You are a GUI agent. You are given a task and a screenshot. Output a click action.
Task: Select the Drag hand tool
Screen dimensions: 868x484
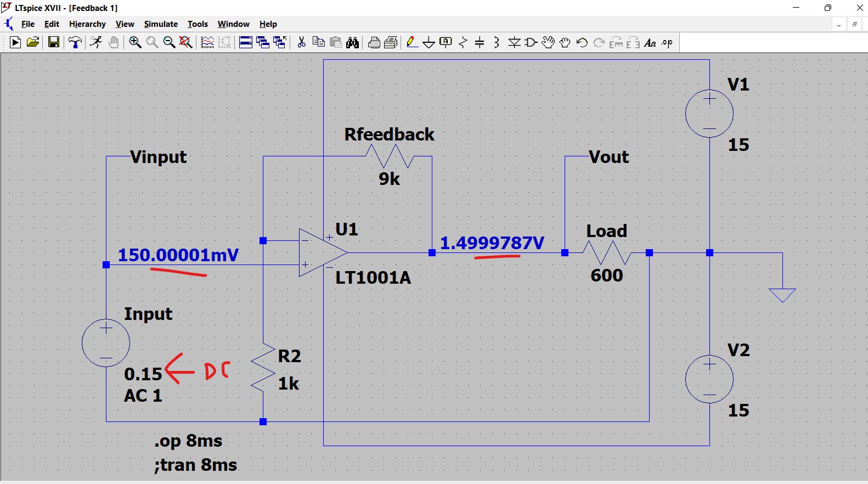click(x=565, y=42)
